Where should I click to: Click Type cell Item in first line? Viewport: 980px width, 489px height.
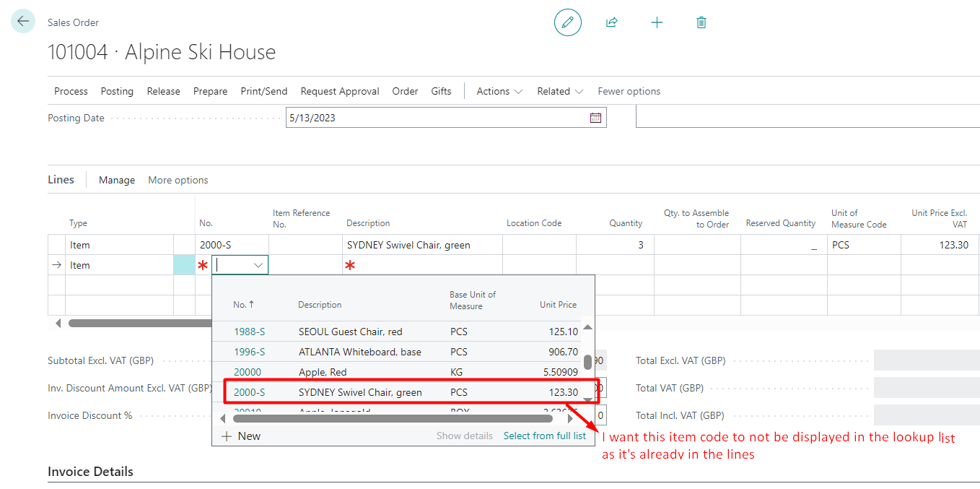pyautogui.click(x=119, y=245)
